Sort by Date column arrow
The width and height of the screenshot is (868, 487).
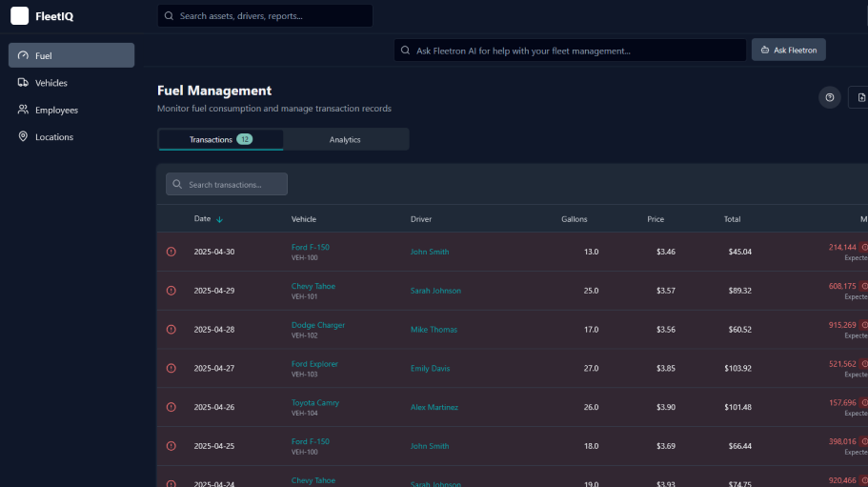[220, 219]
